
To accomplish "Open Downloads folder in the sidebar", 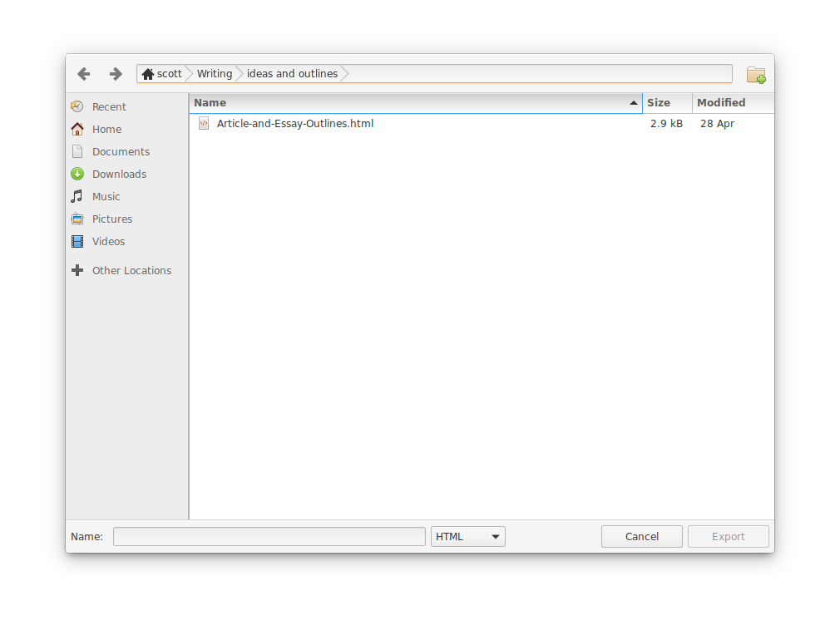I will pos(119,175).
